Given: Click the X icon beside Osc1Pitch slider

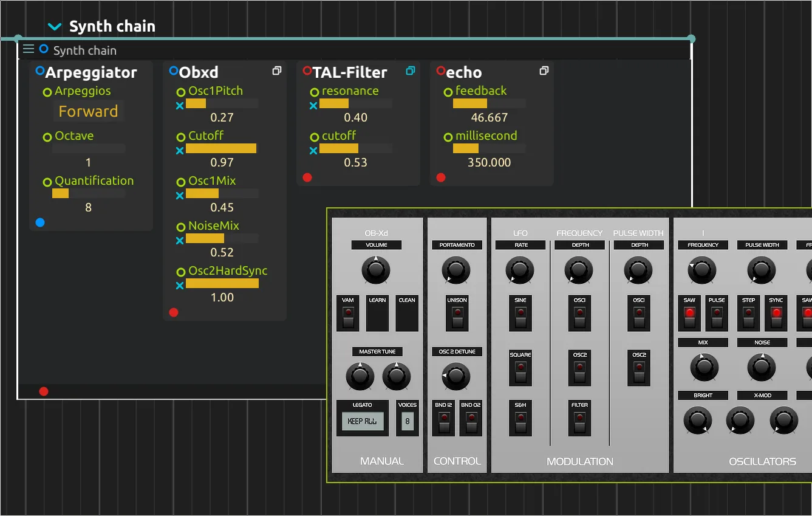Looking at the screenshot, I should click(x=180, y=106).
